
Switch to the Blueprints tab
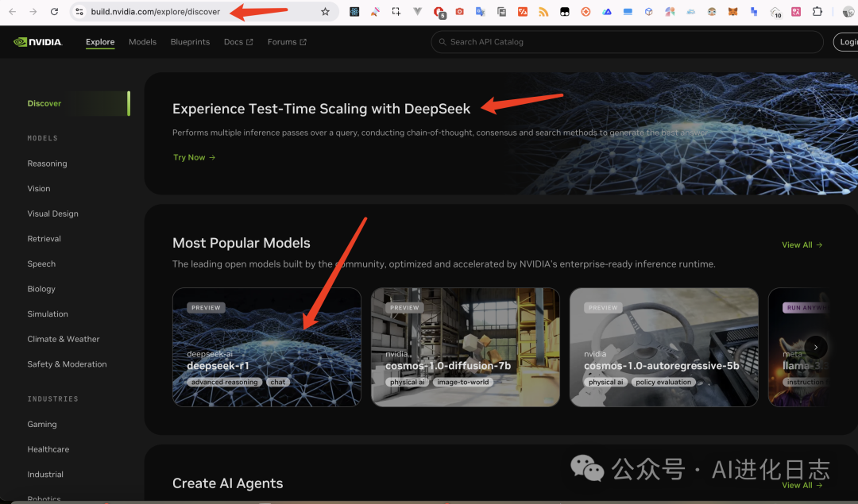pyautogui.click(x=190, y=42)
